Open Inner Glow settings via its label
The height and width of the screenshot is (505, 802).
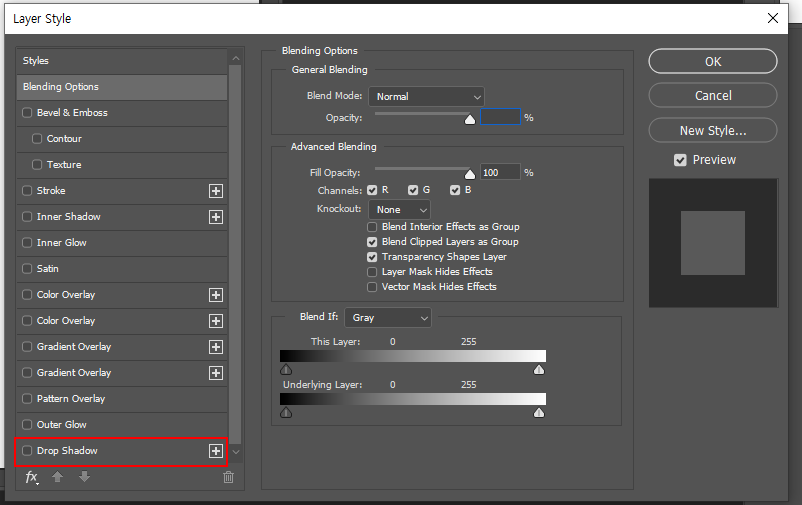pos(61,243)
